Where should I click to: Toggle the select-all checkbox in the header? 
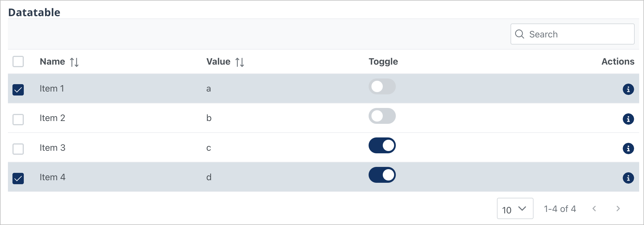(x=18, y=61)
